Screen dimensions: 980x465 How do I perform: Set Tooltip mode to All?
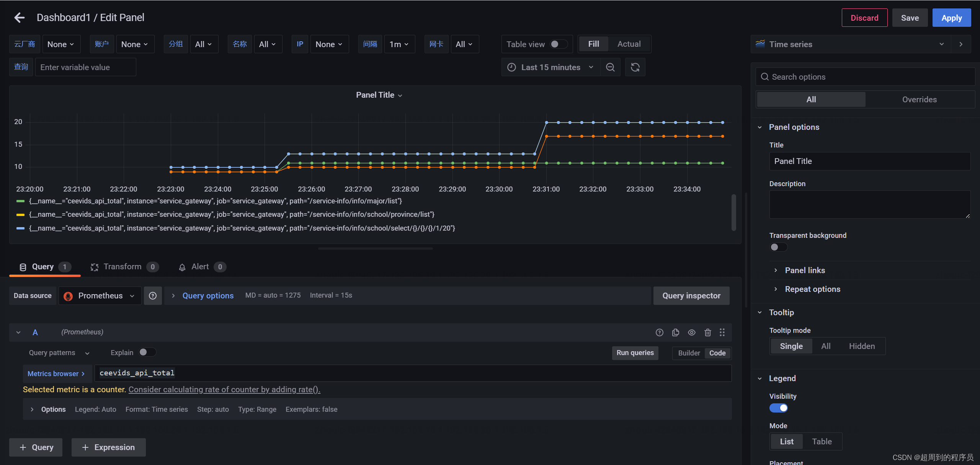pyautogui.click(x=826, y=346)
